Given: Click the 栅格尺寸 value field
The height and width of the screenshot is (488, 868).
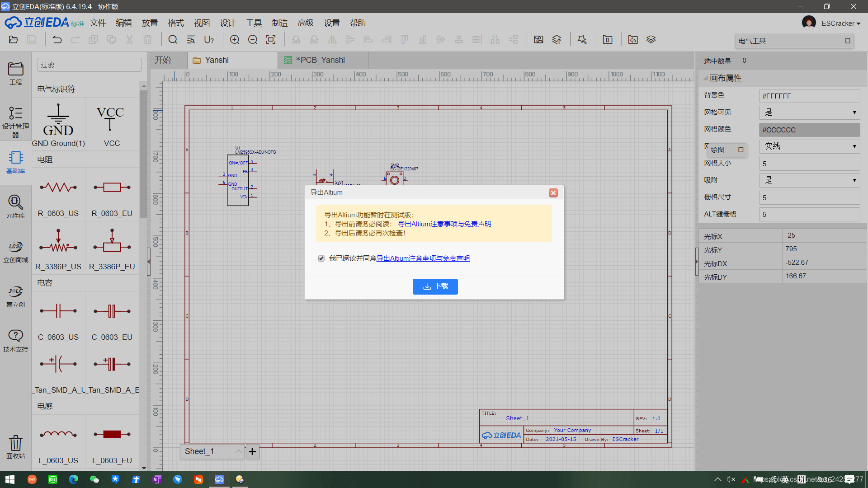Looking at the screenshot, I should [x=809, y=197].
